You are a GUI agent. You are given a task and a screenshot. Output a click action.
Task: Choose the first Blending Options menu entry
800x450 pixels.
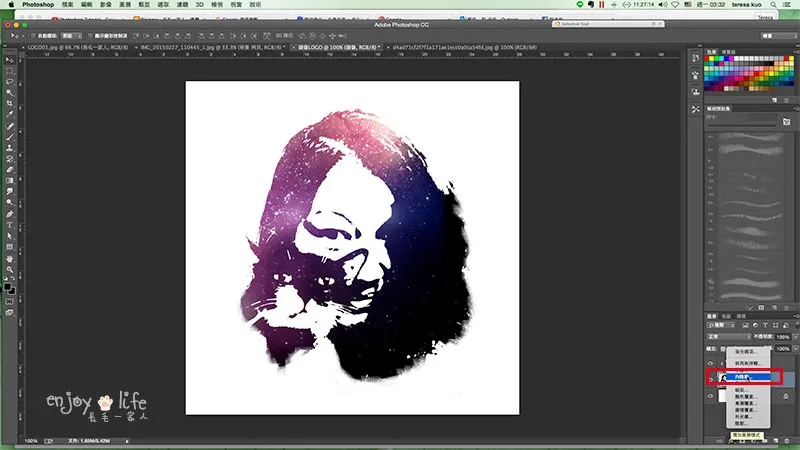[748, 352]
